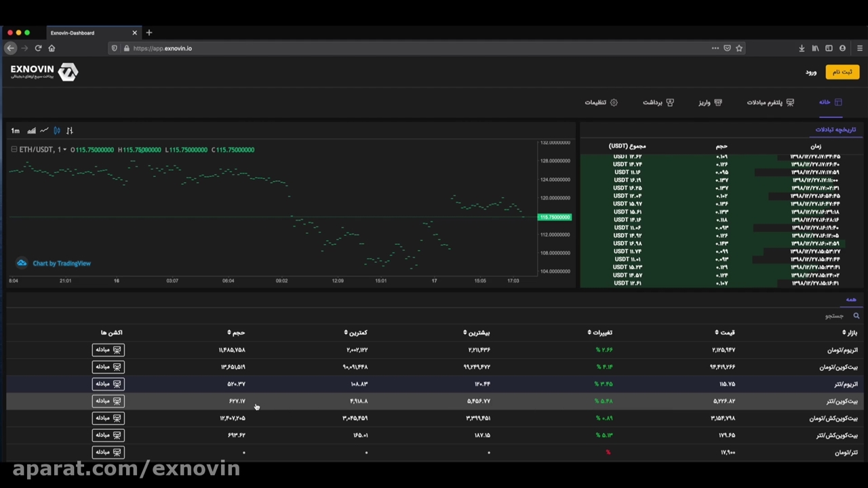868x488 pixels.
Task: Open the تنظیمات settings tab
Action: point(601,102)
